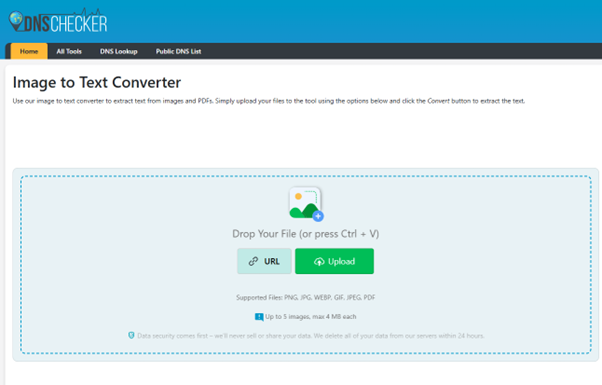Screen dimensions: 602x385
Task: Click the URL button
Action: click(x=264, y=261)
